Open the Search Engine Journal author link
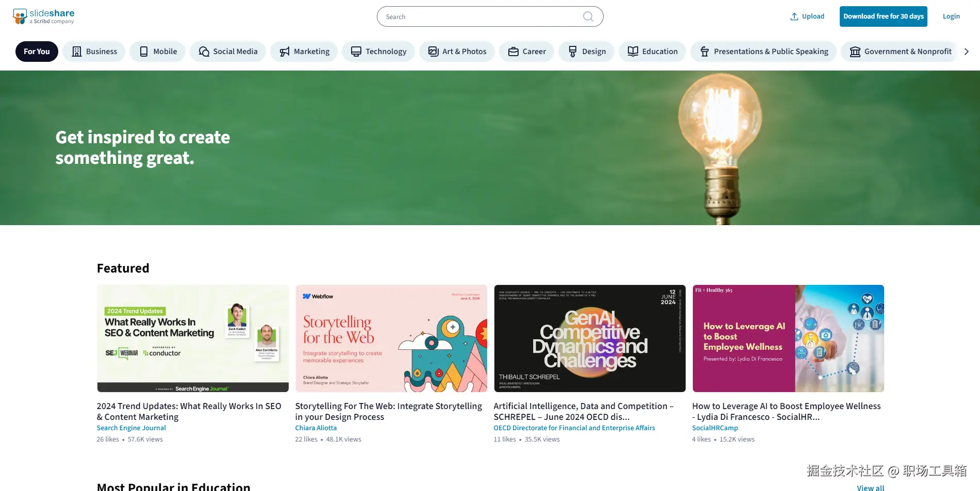The image size is (980, 491). 131,428
